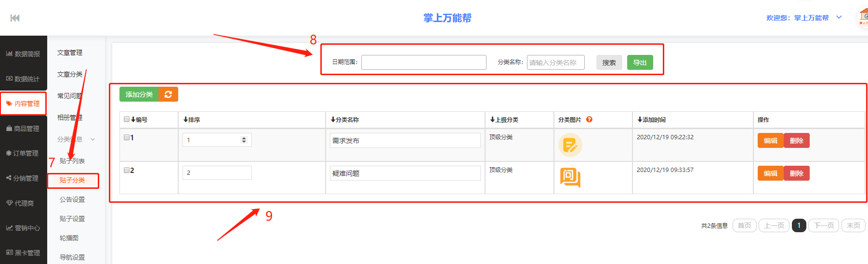868x264 pixels.
Task: Select 贴子分类 in the submenu
Action: click(x=72, y=180)
